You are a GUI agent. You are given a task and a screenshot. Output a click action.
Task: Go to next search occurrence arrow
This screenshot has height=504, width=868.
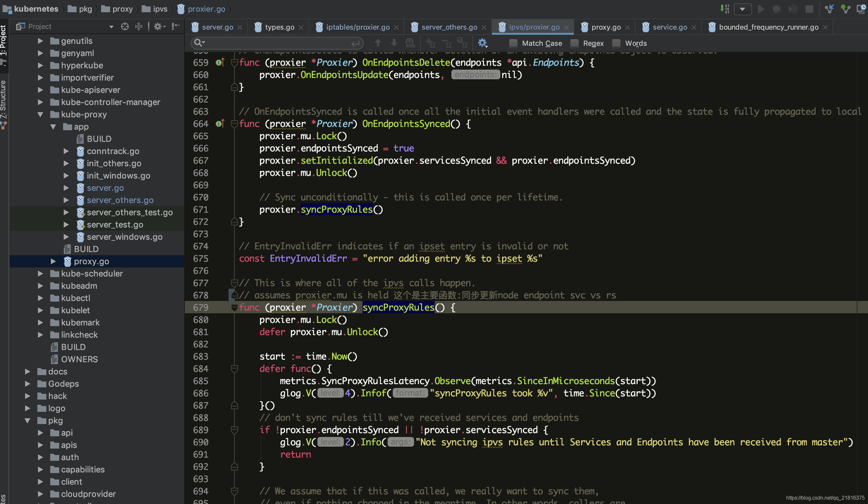pos(394,43)
